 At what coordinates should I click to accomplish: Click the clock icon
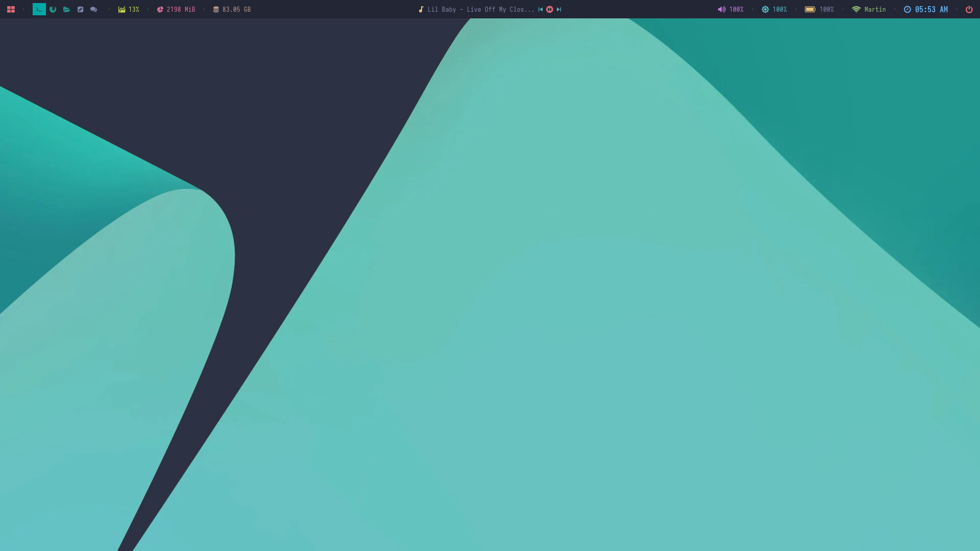point(908,9)
